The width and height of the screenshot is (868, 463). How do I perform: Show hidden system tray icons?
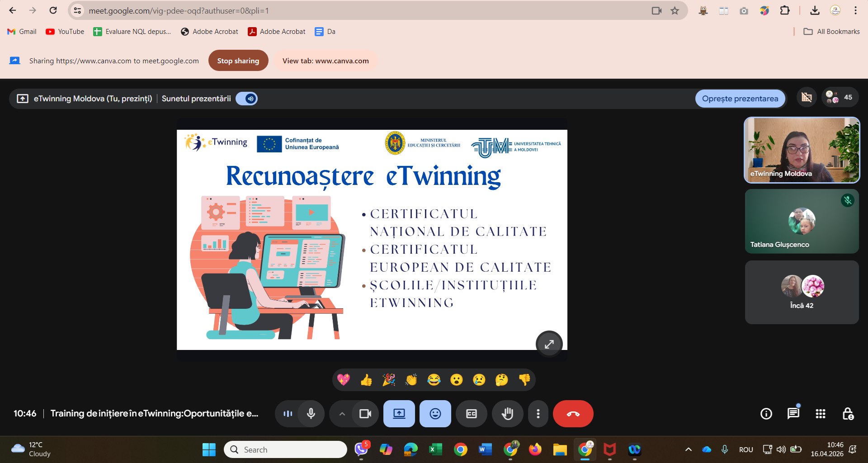pos(688,449)
